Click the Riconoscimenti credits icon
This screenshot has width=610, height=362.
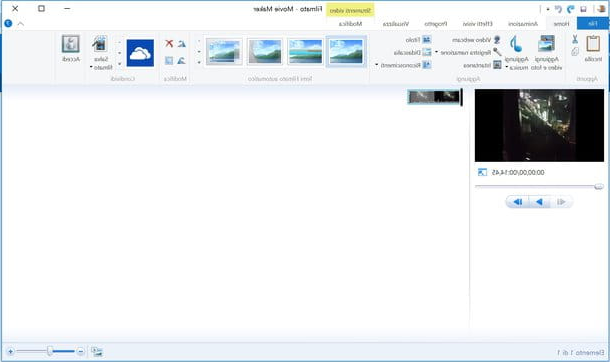[427, 65]
